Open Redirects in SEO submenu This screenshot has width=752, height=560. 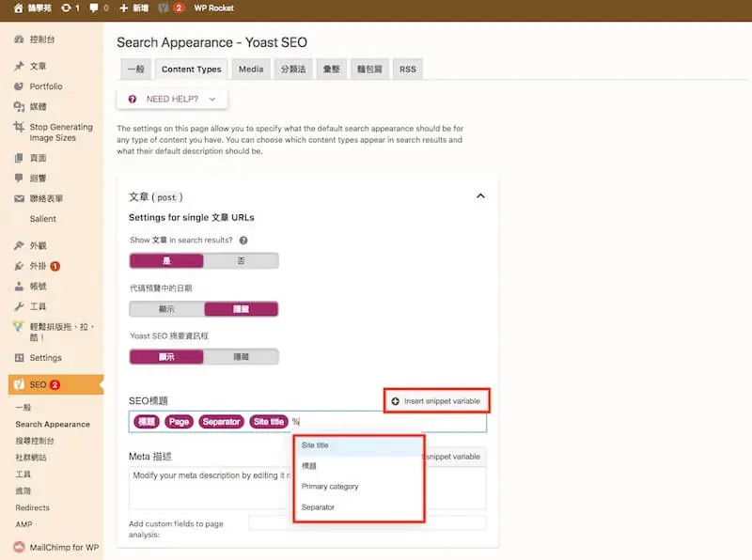coord(32,507)
